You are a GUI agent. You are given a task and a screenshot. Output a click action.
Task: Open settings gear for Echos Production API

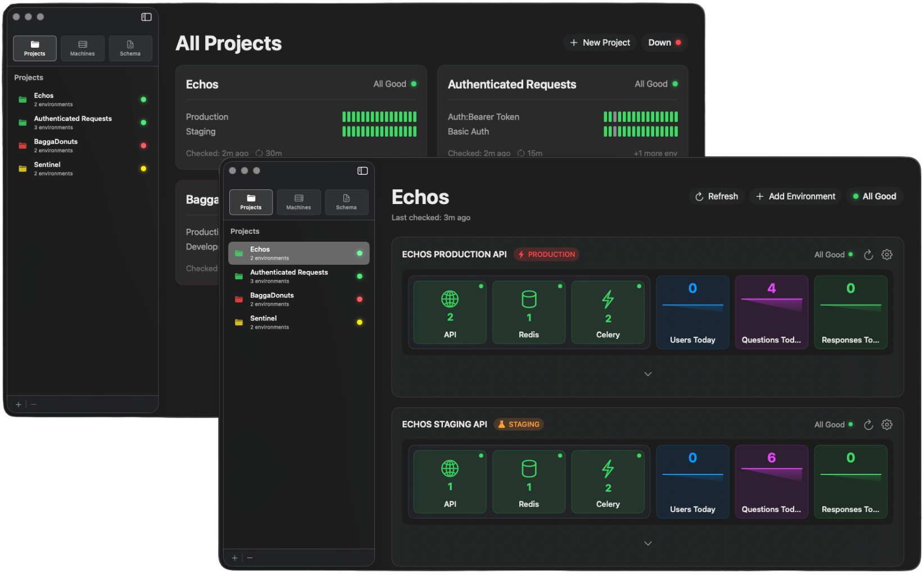pyautogui.click(x=887, y=254)
